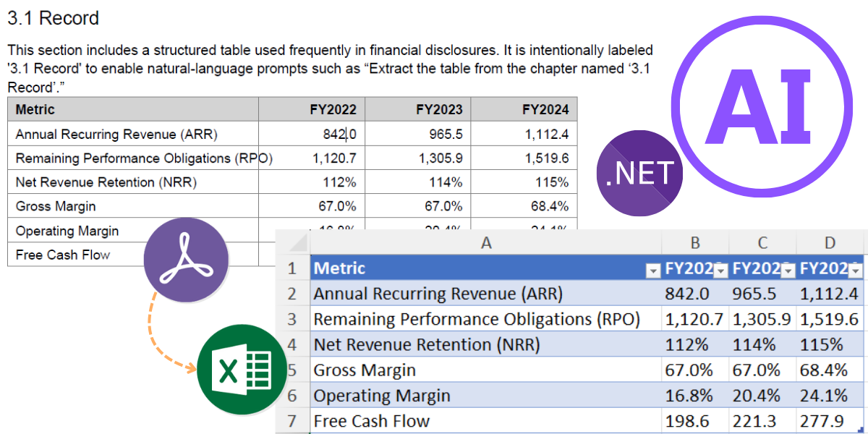Select Excel cell D7 with 277.9
This screenshot has height=434, width=868.
pos(830,421)
